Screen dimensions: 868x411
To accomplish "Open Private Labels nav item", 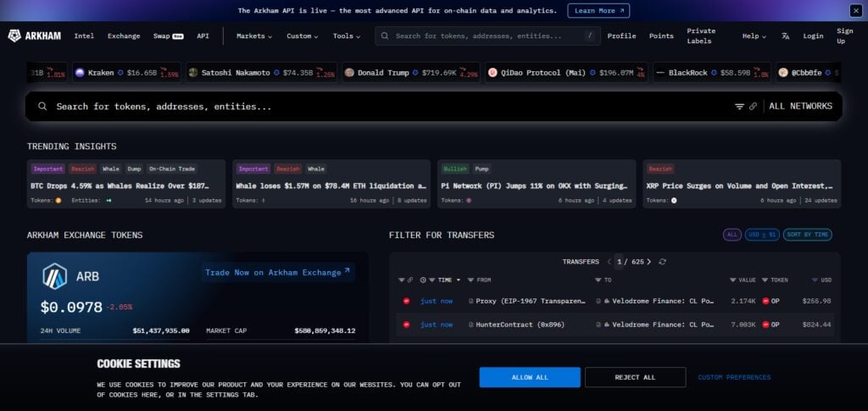I will [701, 36].
